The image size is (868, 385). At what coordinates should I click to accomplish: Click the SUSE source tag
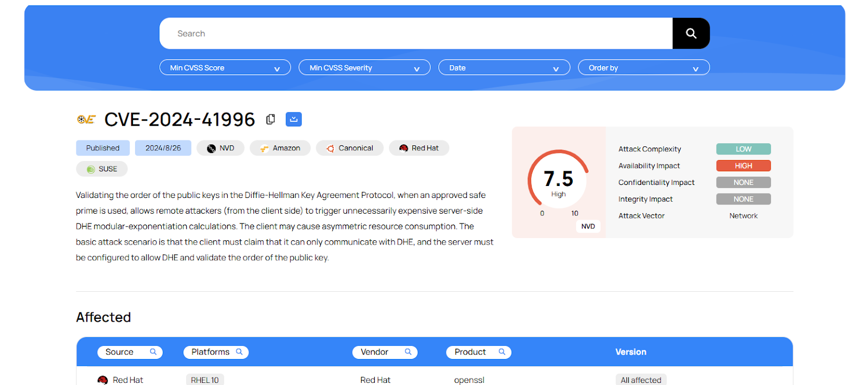tap(102, 169)
